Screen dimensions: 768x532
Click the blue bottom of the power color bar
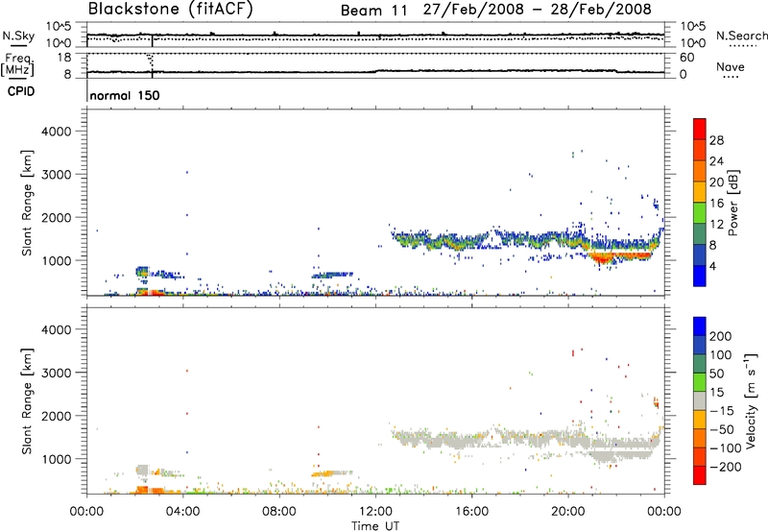click(700, 276)
